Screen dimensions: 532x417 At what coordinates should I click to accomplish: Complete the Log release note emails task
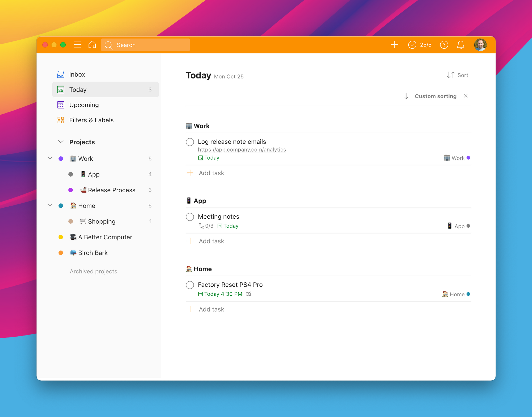[x=190, y=142]
